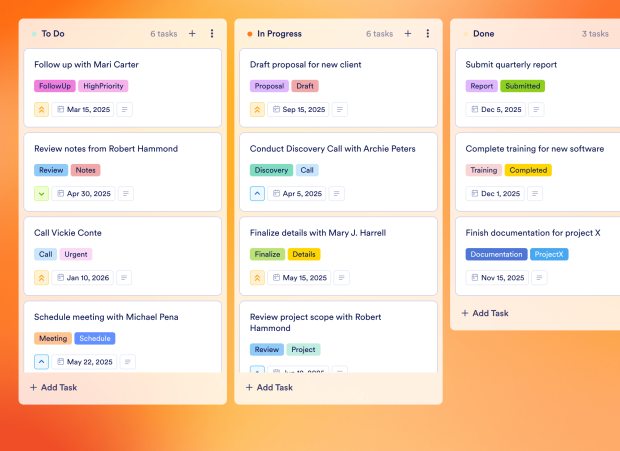Image resolution: width=620 pixels, height=451 pixels.
Task: Click priority icon on Schedule meeting card
Action: 42,361
